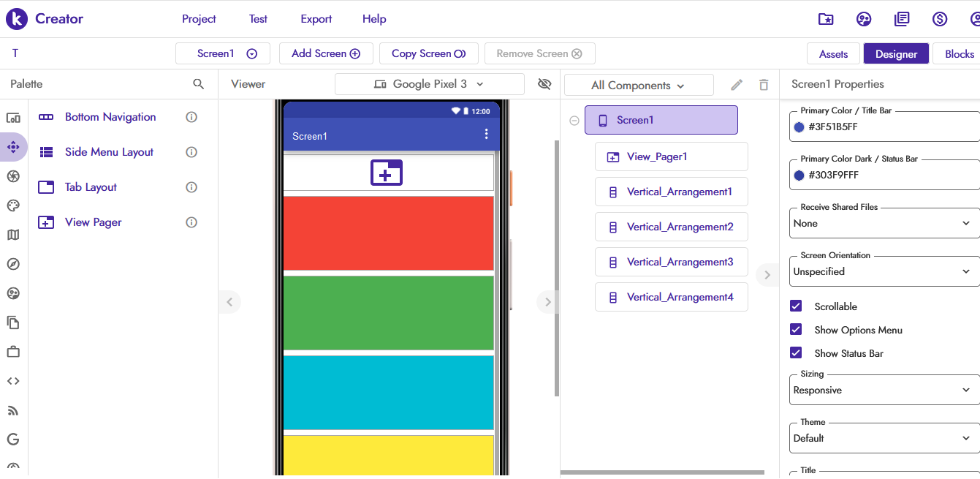
Task: Click the Add Screen button
Action: point(326,53)
